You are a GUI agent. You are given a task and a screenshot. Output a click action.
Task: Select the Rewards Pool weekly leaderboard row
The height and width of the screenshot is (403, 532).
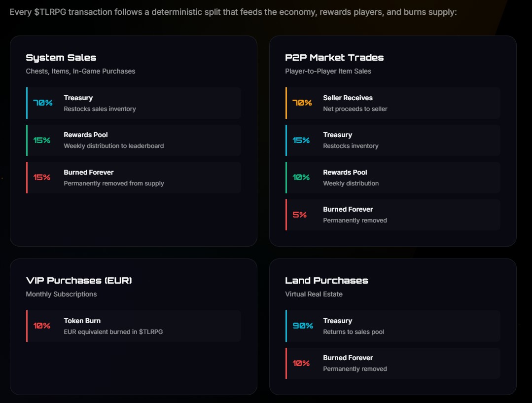tap(134, 140)
